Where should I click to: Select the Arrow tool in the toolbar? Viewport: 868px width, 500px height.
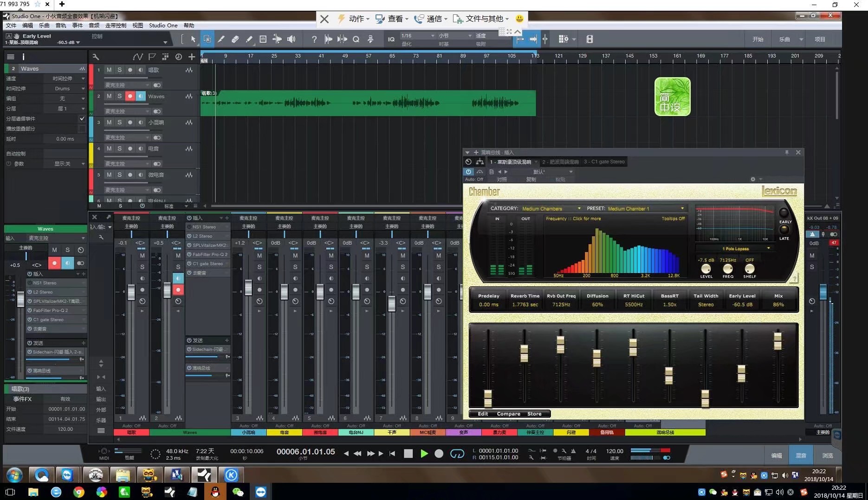[193, 39]
